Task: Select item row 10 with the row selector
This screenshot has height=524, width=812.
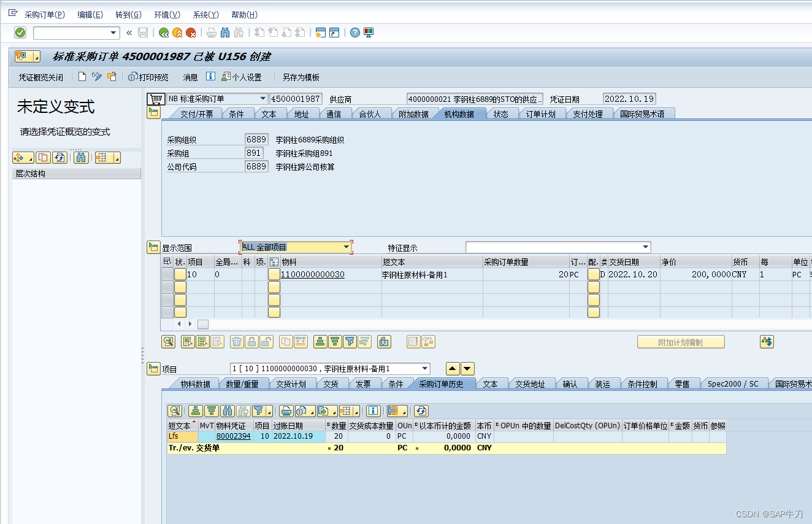Action: [x=167, y=274]
